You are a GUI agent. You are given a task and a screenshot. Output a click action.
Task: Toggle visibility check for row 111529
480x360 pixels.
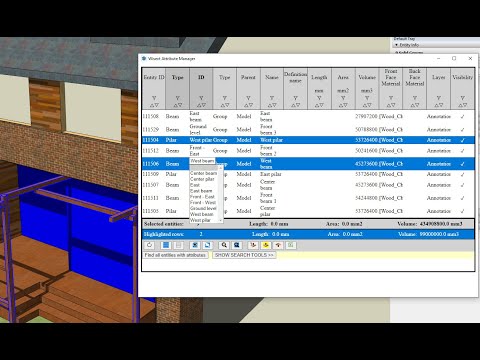[462, 130]
